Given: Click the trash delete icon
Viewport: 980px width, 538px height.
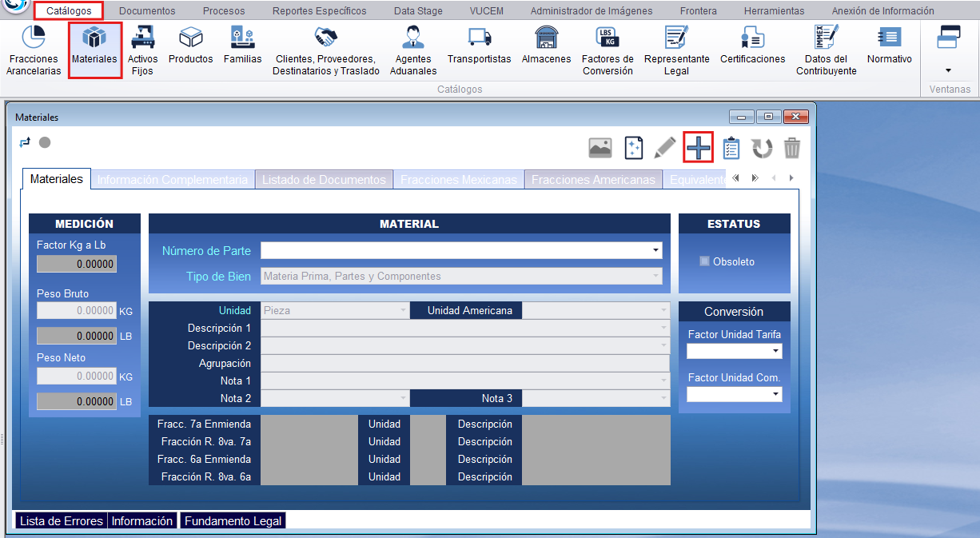Looking at the screenshot, I should (791, 148).
